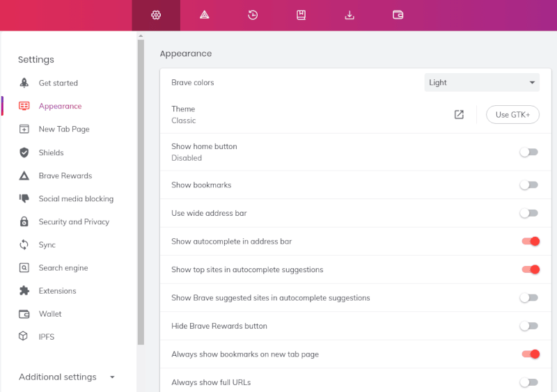This screenshot has height=392, width=557.
Task: Select Search engine in the sidebar
Action: pos(63,268)
